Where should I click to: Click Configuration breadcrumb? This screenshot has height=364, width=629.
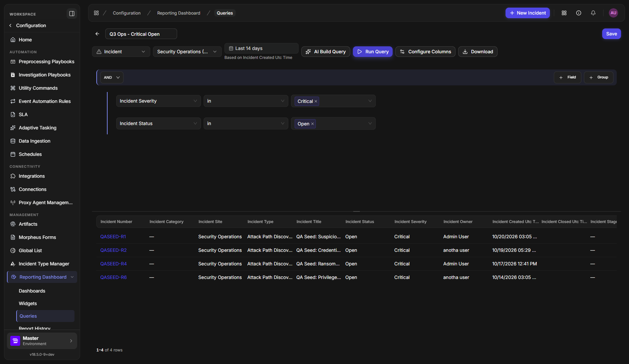coord(127,13)
